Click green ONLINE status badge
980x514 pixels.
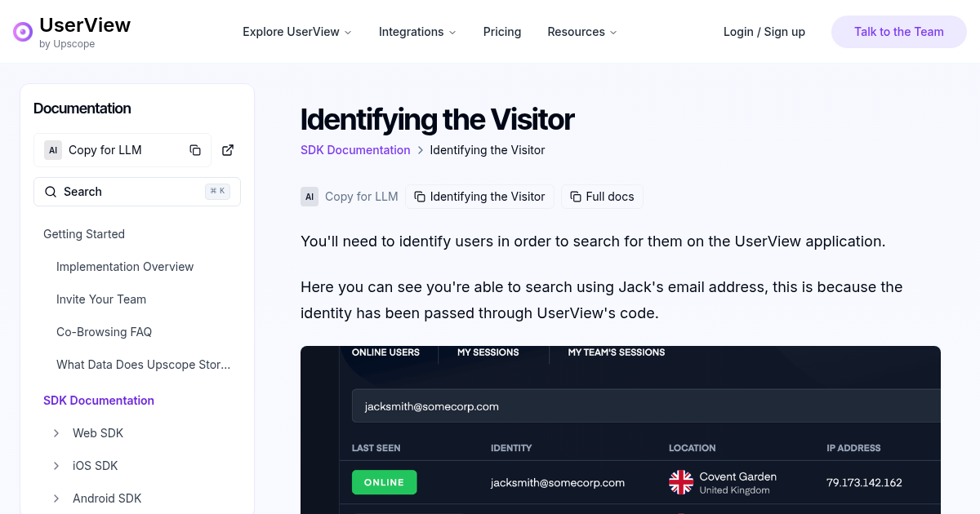point(385,482)
